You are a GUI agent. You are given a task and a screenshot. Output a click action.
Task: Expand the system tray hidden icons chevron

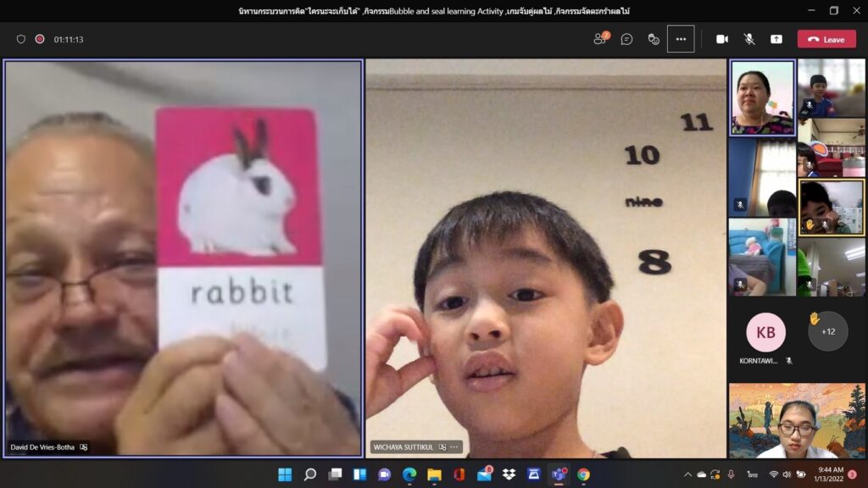tap(687, 474)
